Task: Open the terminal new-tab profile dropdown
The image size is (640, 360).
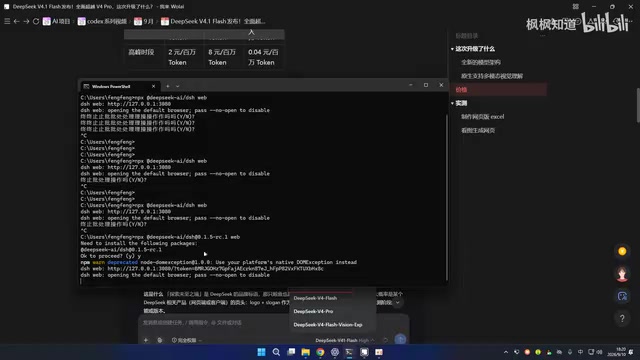Action: pyautogui.click(x=178, y=86)
